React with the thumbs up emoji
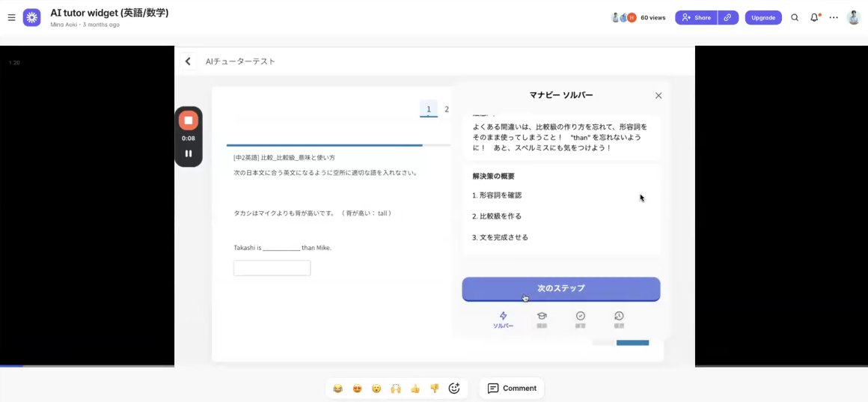This screenshot has height=402, width=868. click(415, 389)
